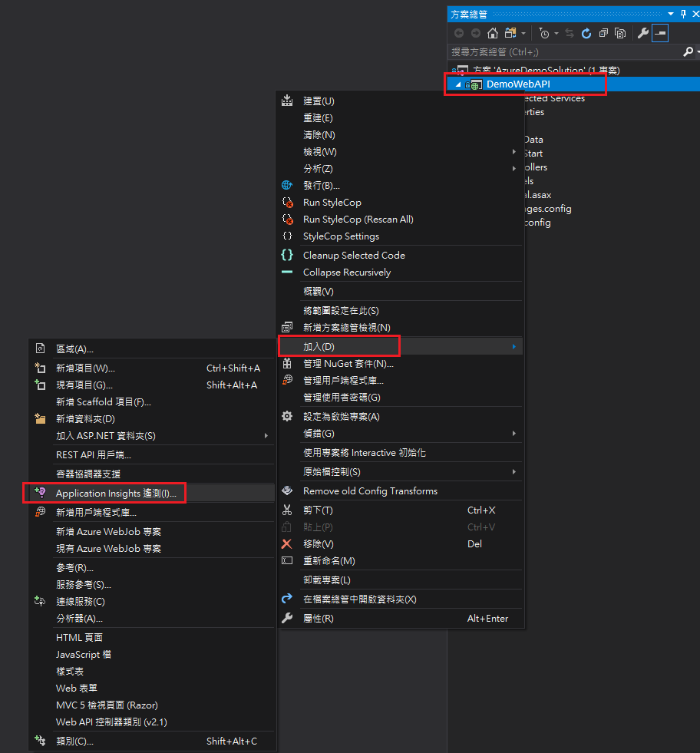Expand the 加入 ASP.NET 資料夾(S) submenu arrow
Viewport: 700px width, 753px height.
pos(266,436)
